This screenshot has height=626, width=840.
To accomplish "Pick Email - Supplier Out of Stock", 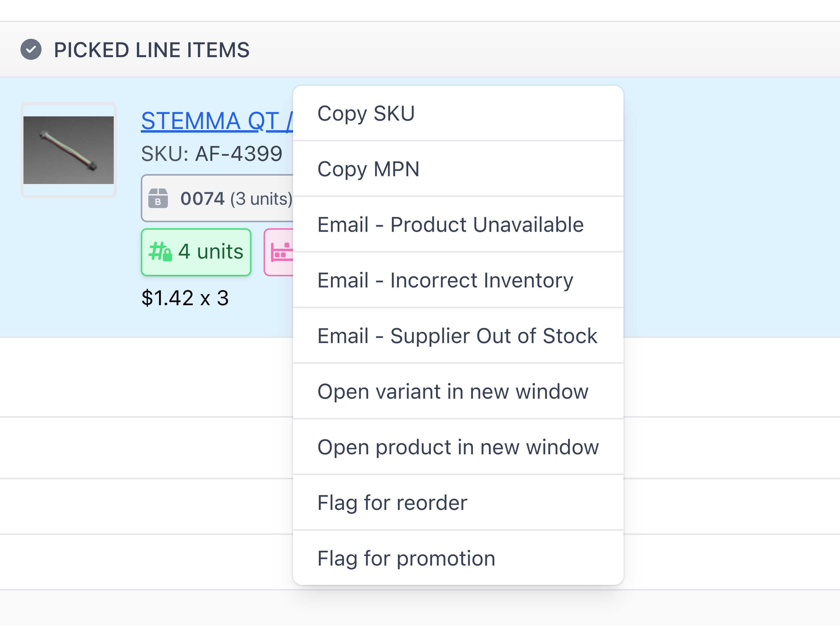I will (x=458, y=336).
